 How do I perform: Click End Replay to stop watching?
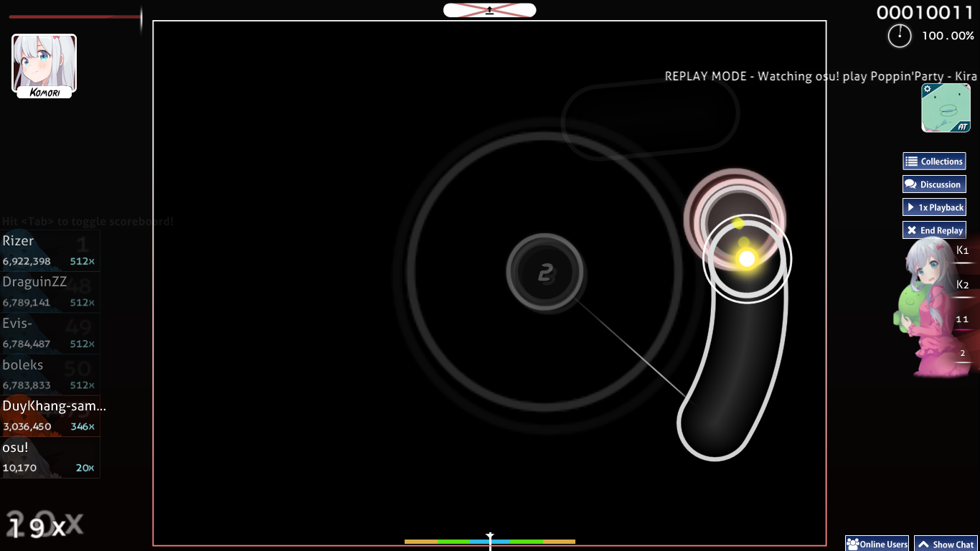(x=934, y=230)
